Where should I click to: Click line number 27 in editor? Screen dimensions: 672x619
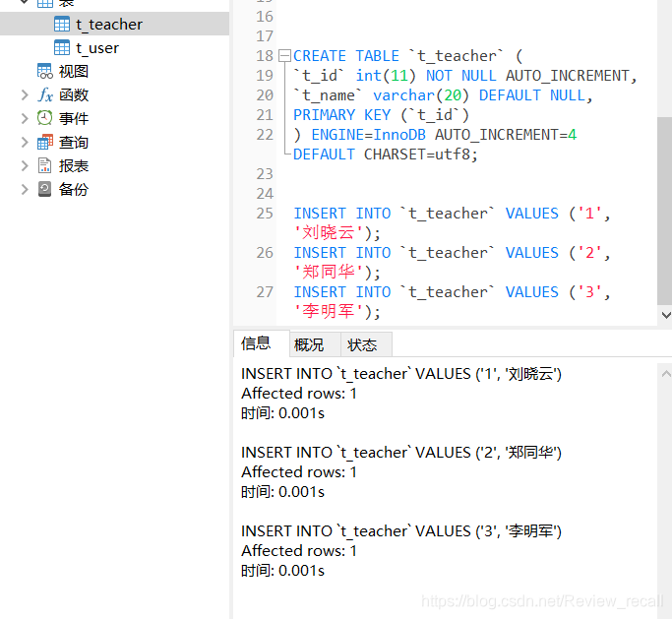pos(265,292)
